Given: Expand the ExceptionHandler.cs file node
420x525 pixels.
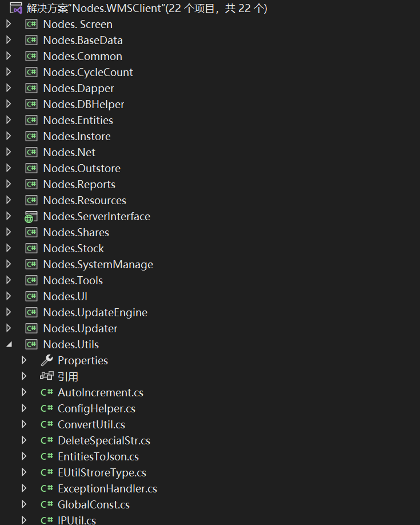Looking at the screenshot, I should click(24, 488).
